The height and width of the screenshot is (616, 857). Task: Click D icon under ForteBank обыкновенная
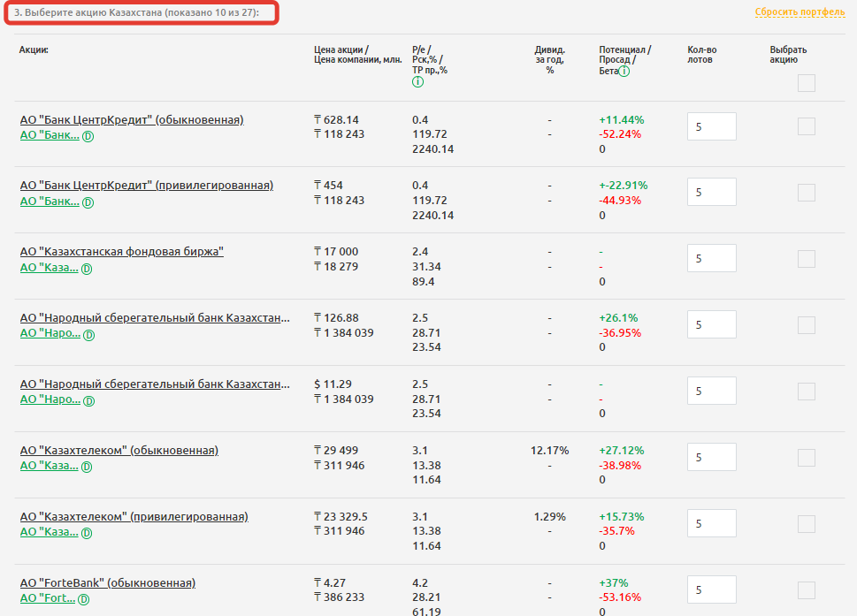click(x=84, y=599)
